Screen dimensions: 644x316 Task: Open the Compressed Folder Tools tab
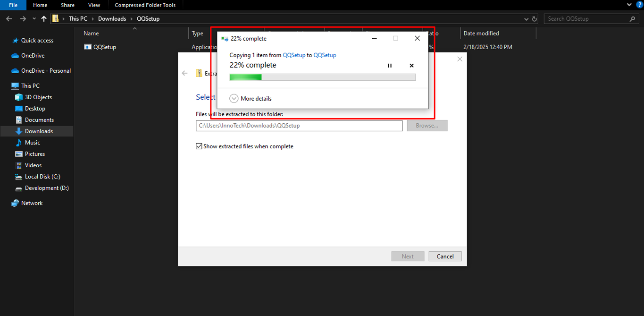(x=145, y=5)
